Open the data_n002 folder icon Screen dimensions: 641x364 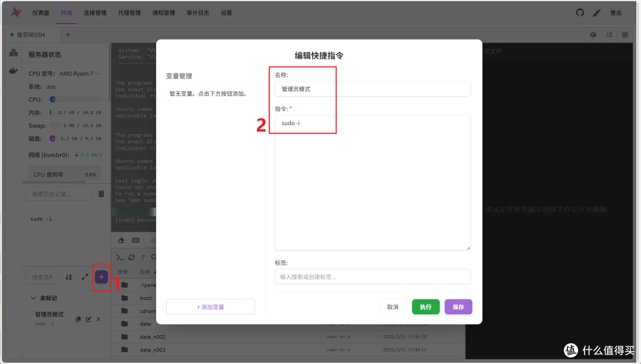125,337
